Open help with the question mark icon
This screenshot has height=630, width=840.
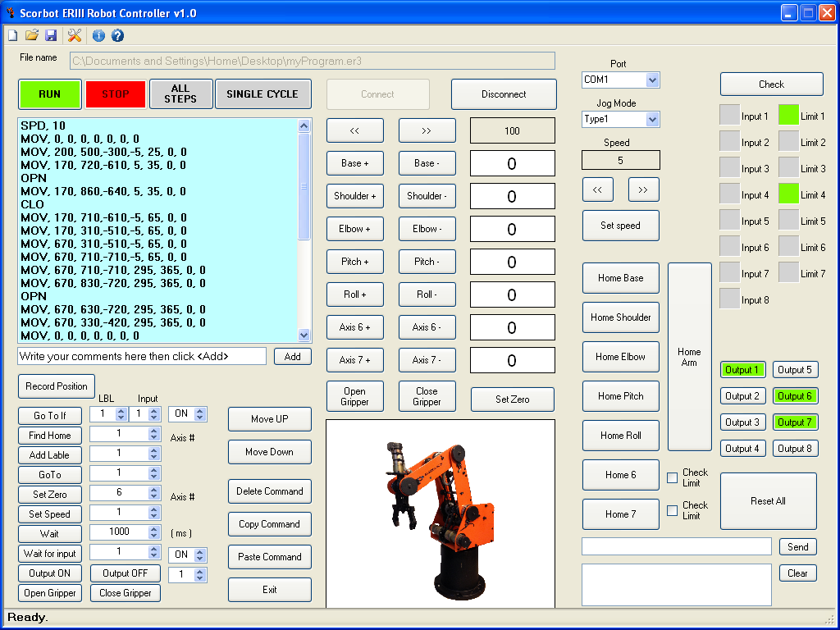(x=117, y=35)
